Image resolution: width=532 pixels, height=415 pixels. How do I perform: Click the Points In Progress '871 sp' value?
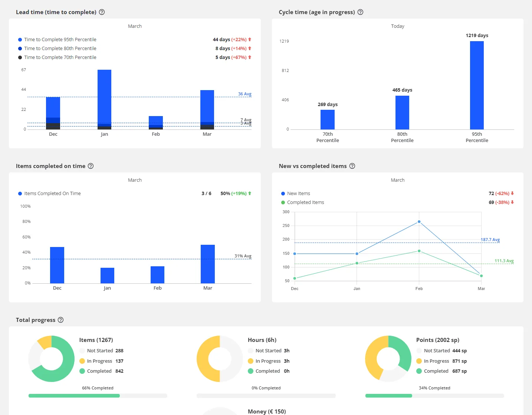click(x=460, y=361)
